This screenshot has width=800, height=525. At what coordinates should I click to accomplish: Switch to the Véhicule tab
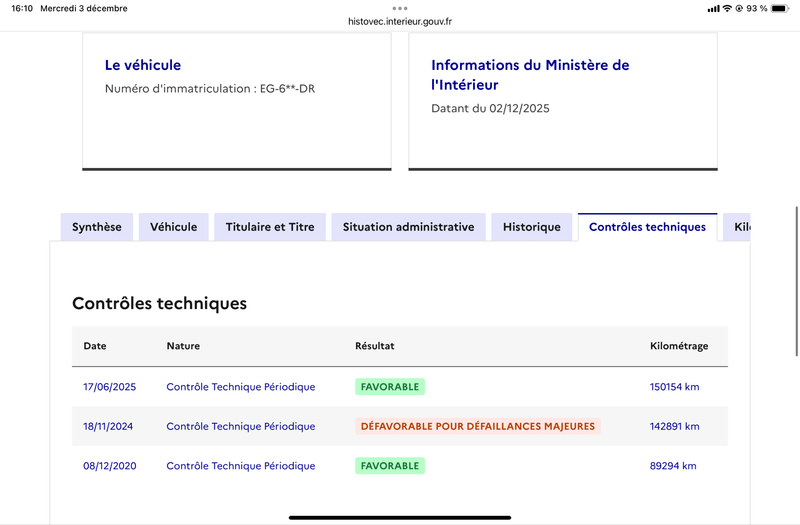(174, 227)
